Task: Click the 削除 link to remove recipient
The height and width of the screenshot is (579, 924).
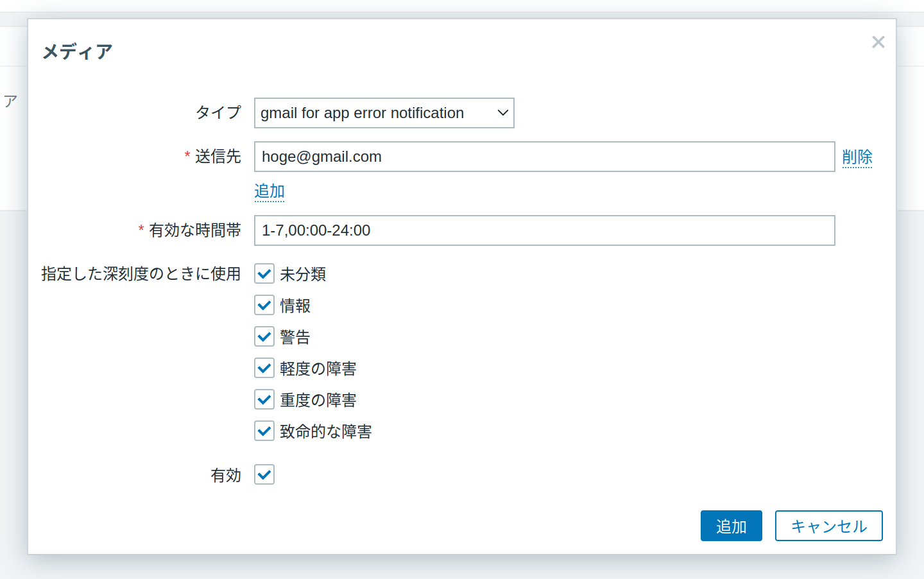Action: 858,157
